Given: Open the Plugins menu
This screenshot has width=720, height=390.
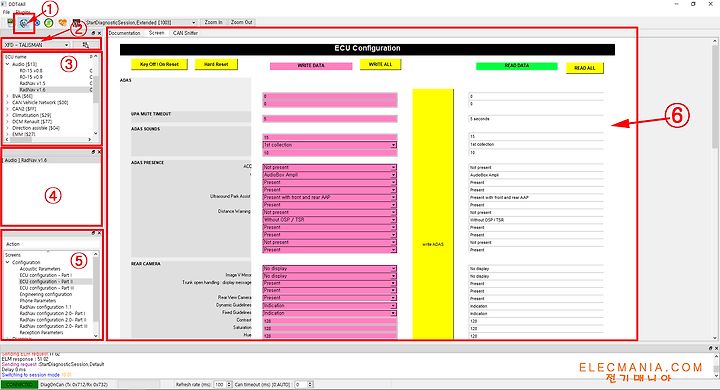Looking at the screenshot, I should (22, 12).
